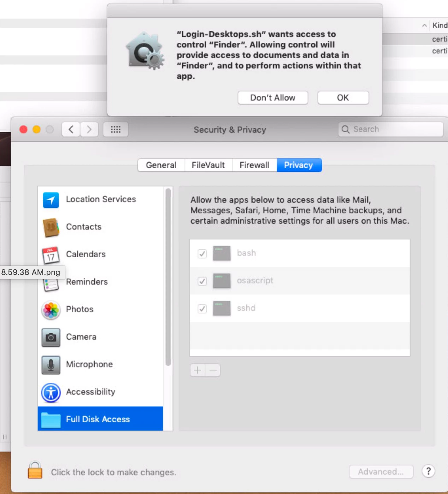Screen dimensions: 448x494
Task: Select the Full Disk Access folder icon
Action: point(51,420)
